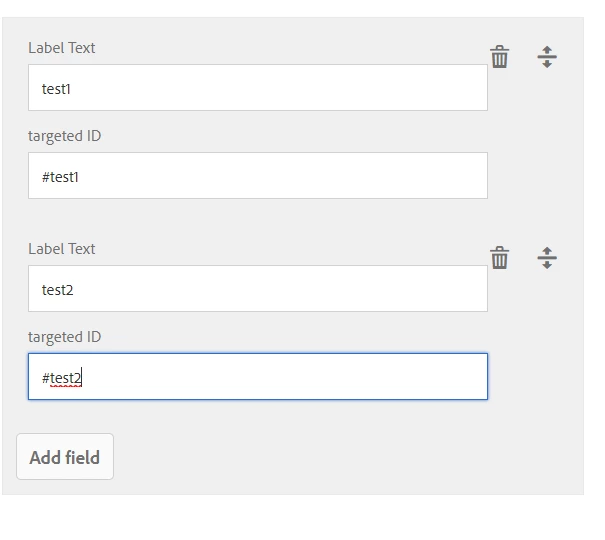Focus the Label Text field containing test1

point(258,88)
